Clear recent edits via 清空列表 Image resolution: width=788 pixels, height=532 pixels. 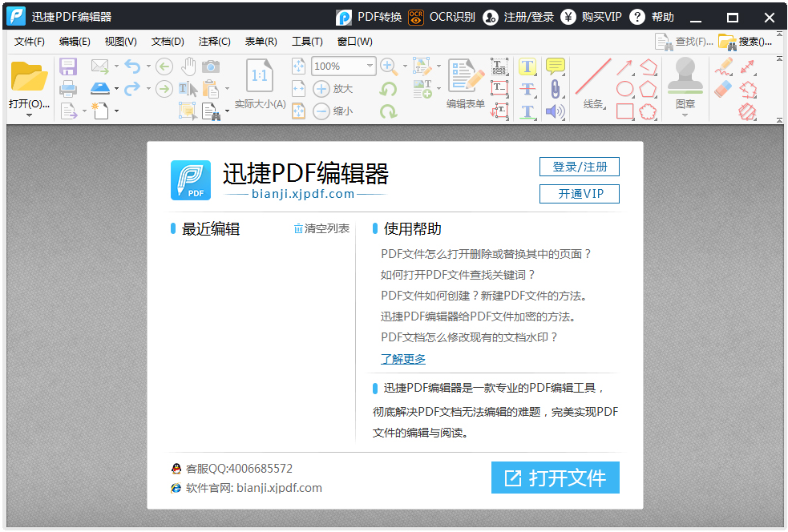[x=326, y=229]
